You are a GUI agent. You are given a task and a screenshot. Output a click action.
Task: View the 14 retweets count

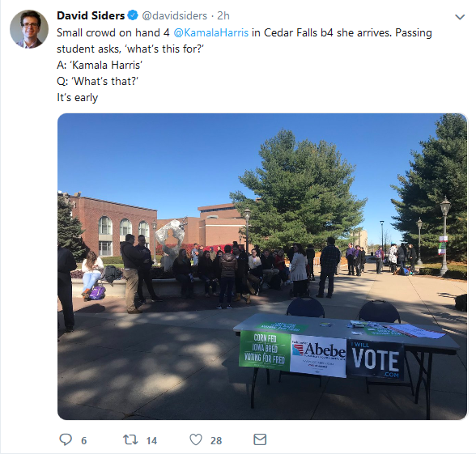point(151,440)
